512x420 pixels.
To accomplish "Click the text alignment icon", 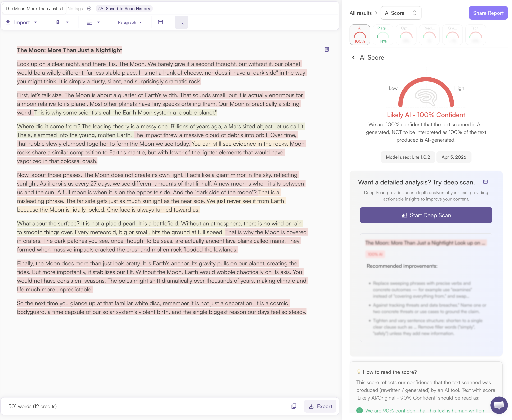I will click(x=90, y=22).
